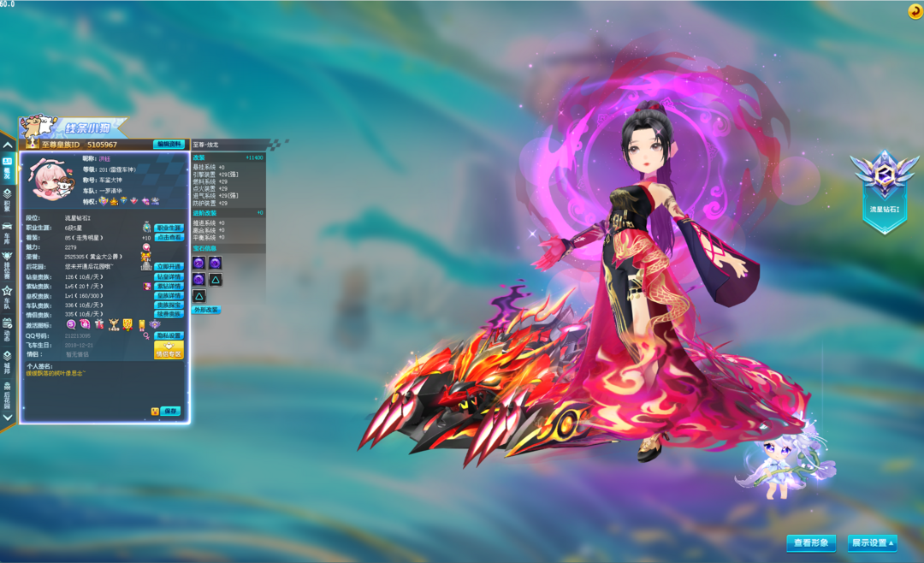Click the orange back arrow icon

click(x=915, y=10)
